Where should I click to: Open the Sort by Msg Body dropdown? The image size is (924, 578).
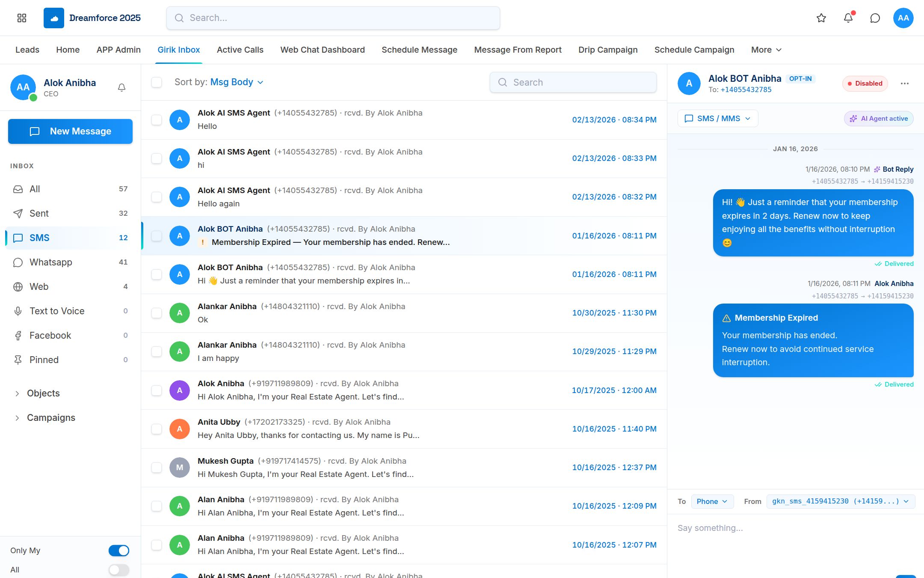click(237, 82)
